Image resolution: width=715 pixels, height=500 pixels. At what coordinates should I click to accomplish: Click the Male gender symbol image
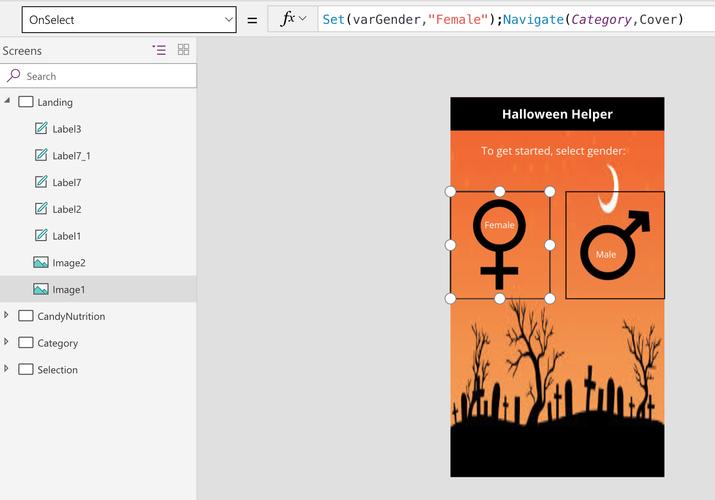(x=614, y=245)
